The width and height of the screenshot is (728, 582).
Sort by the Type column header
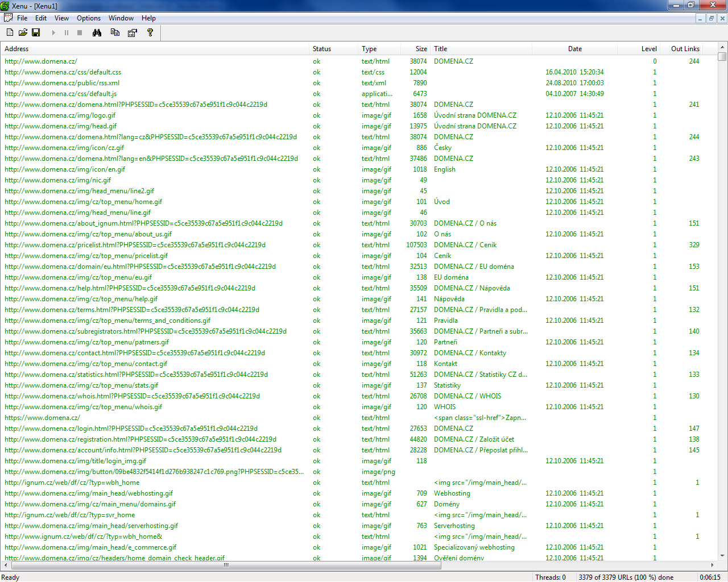click(x=379, y=49)
